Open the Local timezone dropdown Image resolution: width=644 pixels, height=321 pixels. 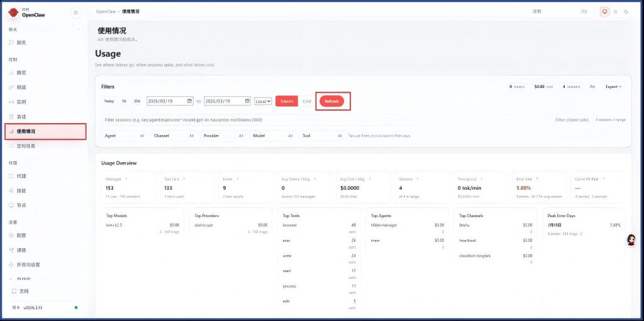point(263,101)
